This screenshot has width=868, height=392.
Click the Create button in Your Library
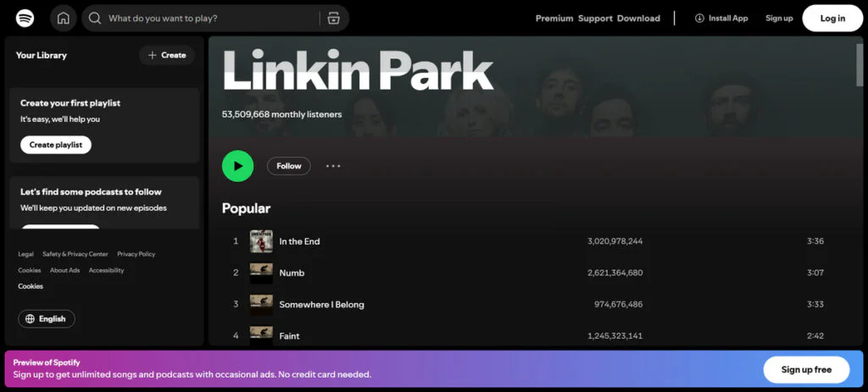[x=167, y=55]
